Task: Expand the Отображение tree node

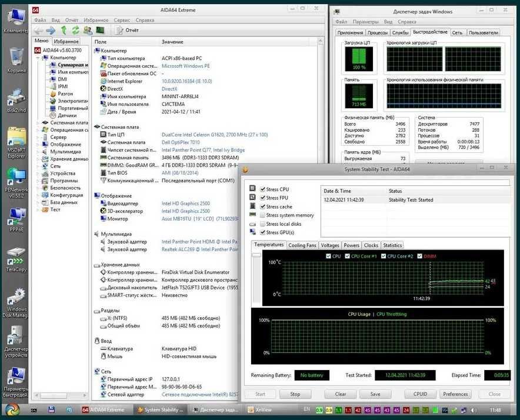Action: point(38,144)
